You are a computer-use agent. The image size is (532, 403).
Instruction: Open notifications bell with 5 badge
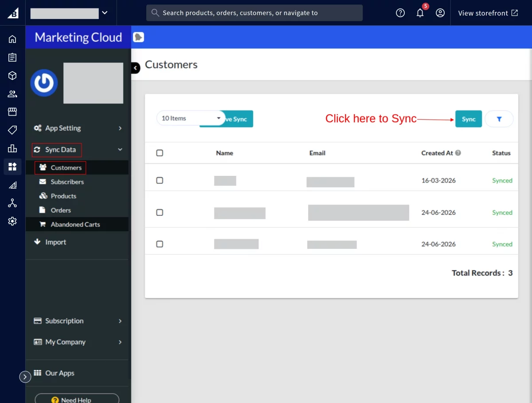pos(420,12)
